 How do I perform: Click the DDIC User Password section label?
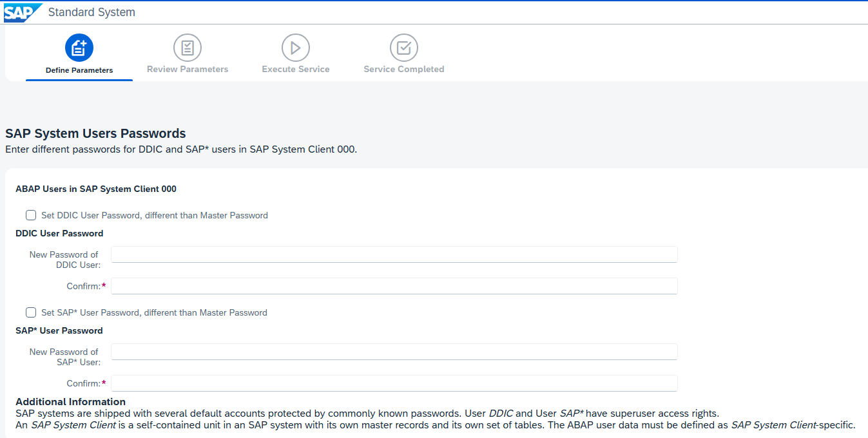[x=59, y=233]
